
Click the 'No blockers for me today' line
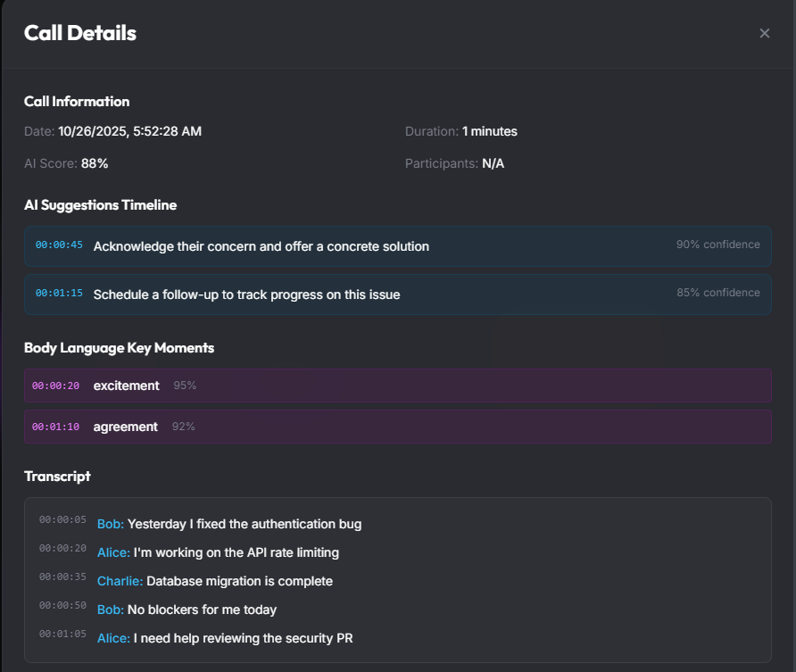(x=202, y=610)
